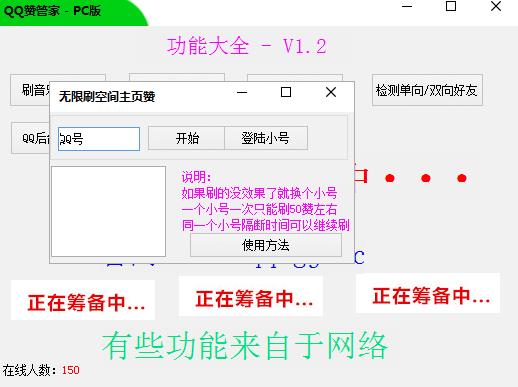Open the 使用方法 instructions button
The width and height of the screenshot is (518, 387).
coord(266,245)
